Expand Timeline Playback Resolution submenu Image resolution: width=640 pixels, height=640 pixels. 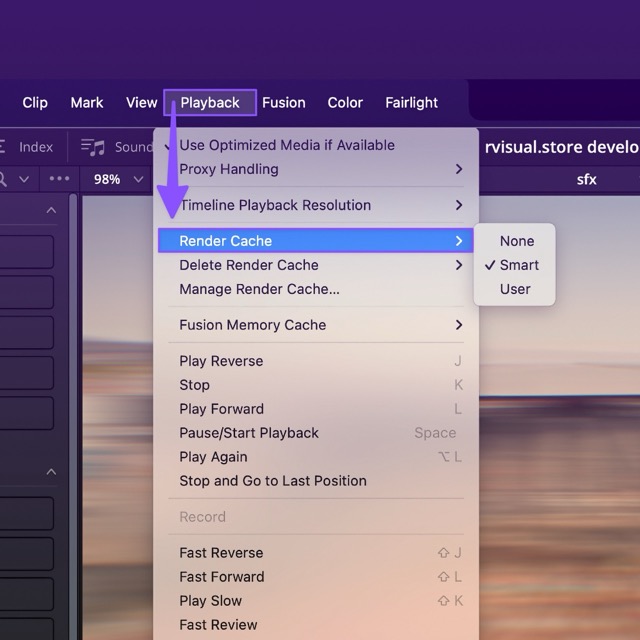tap(459, 205)
